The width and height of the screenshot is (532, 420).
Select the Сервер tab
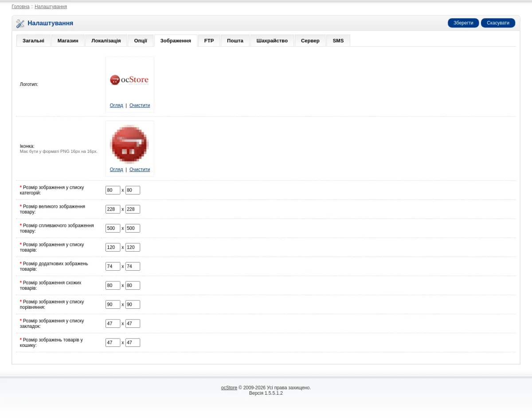pos(310,41)
